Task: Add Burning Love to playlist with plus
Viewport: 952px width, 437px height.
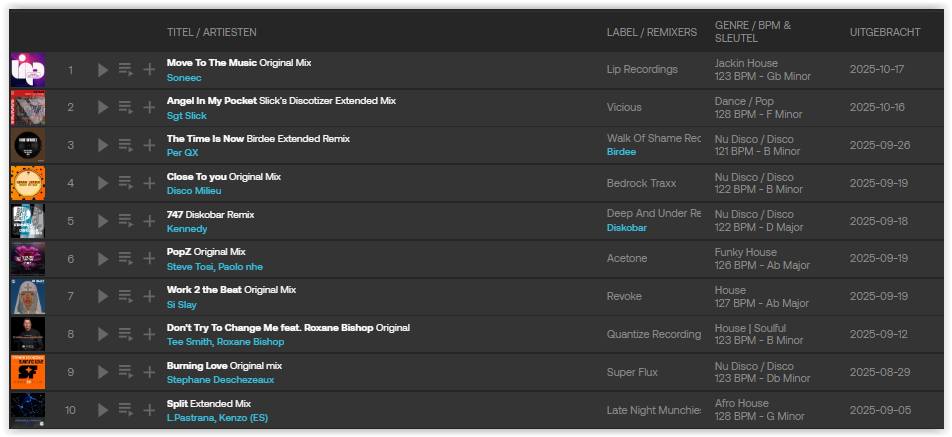Action: (149, 374)
